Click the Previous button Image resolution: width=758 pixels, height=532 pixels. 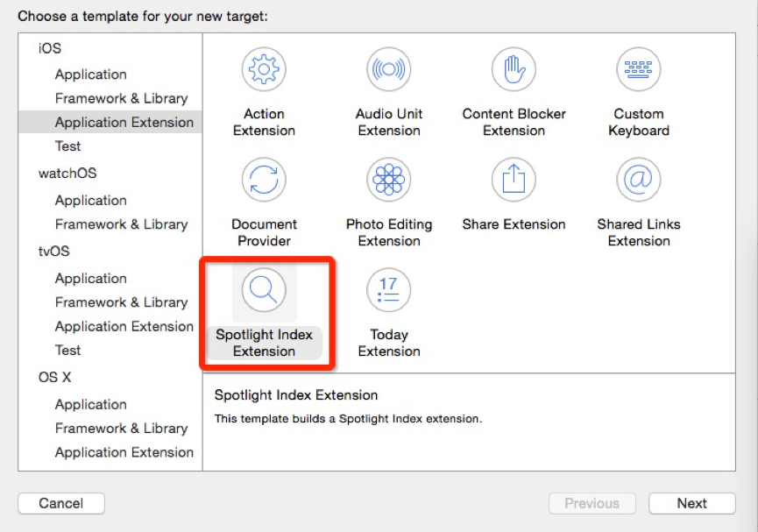[592, 503]
